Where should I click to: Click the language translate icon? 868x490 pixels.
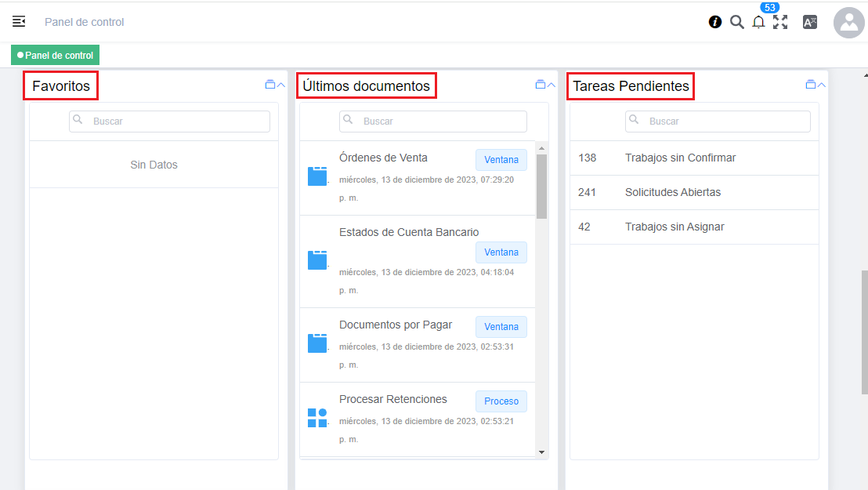click(810, 22)
